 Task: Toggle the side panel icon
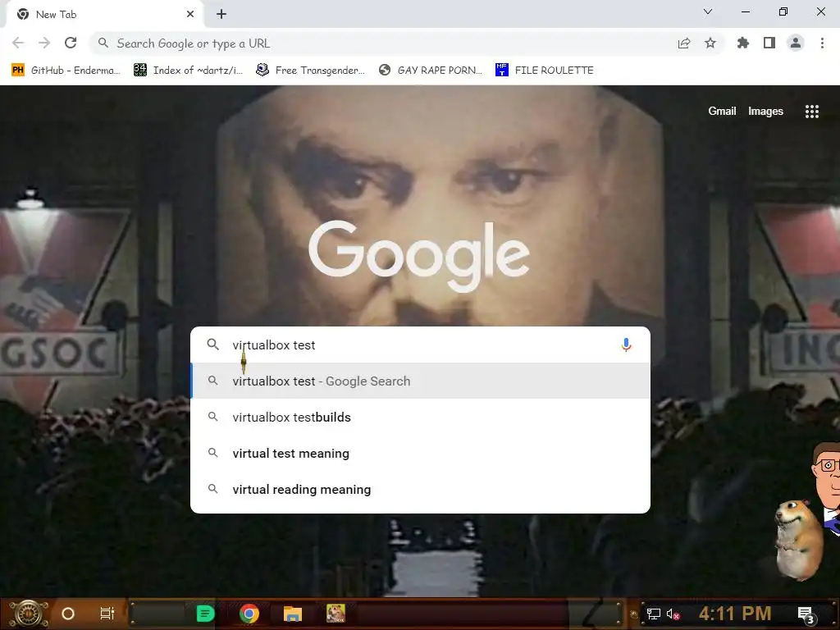tap(769, 43)
